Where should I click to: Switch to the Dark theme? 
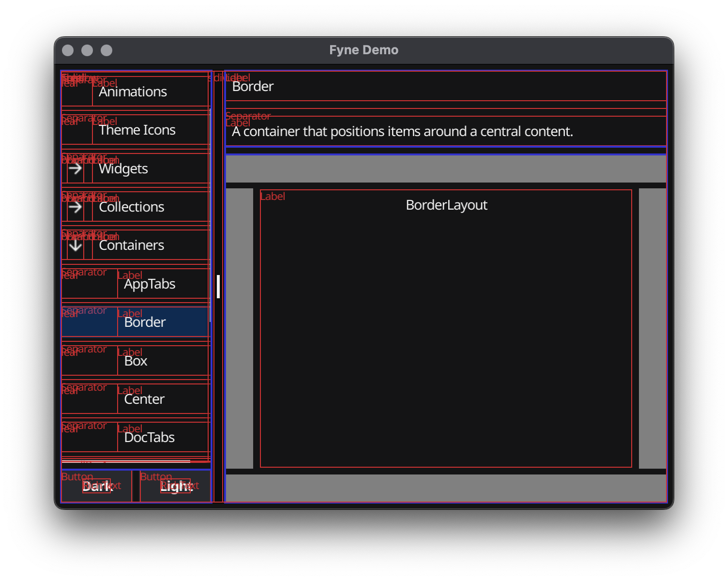tap(96, 486)
